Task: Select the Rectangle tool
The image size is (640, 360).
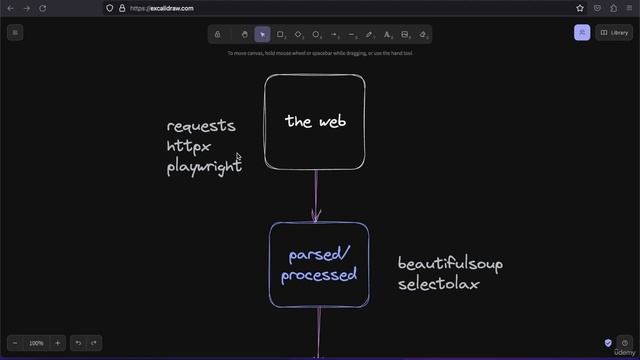Action: [x=280, y=35]
